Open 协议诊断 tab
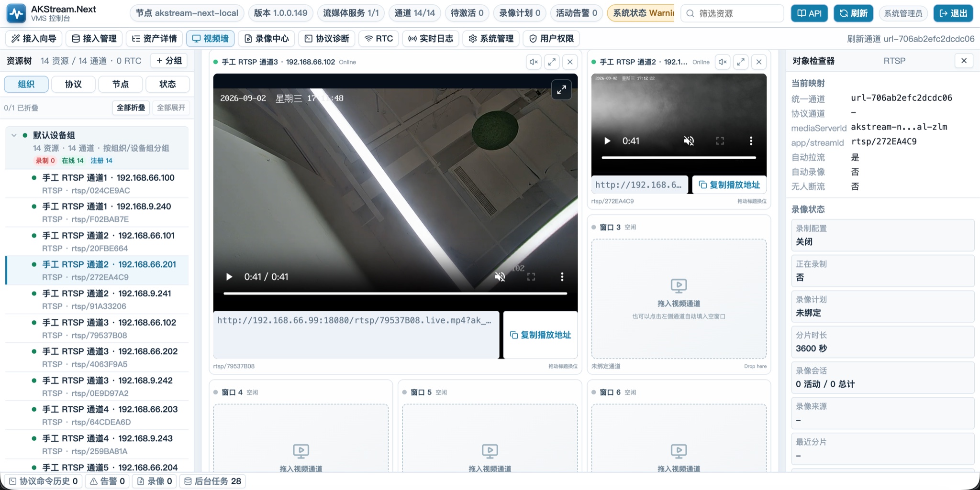 [327, 39]
